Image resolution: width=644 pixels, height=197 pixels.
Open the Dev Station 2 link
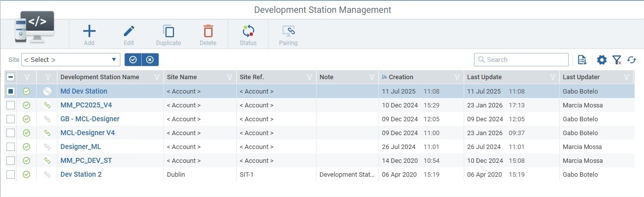81,174
